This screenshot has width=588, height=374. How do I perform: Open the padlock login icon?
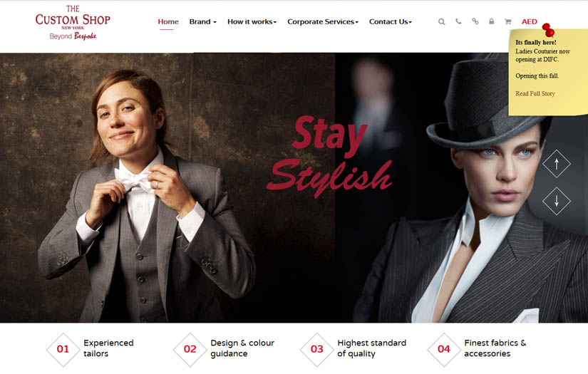coord(491,21)
